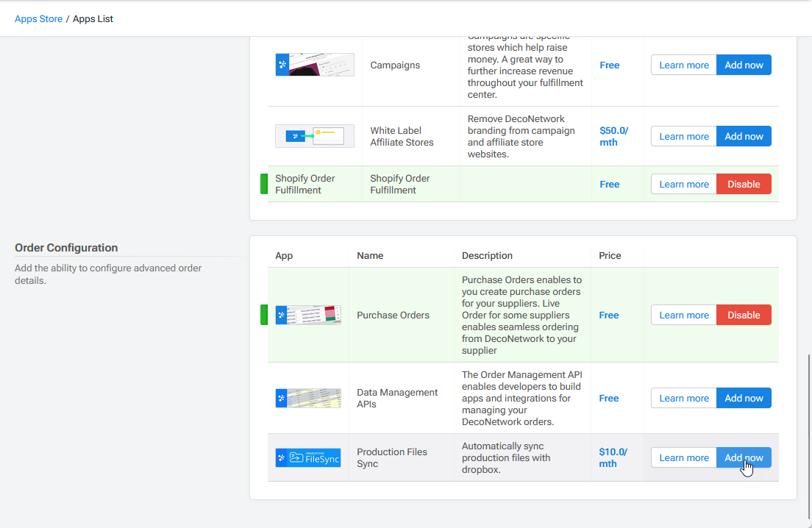Click the White Label Affiliate Stores thumbnail
The image size is (812, 528).
(315, 136)
